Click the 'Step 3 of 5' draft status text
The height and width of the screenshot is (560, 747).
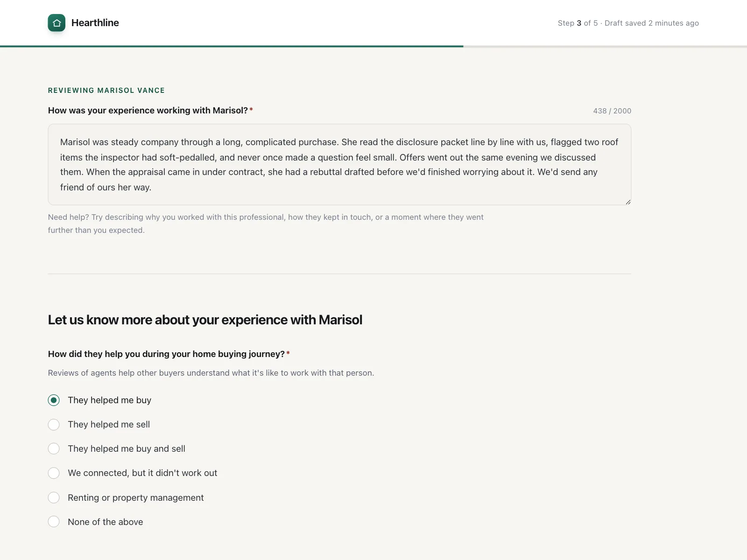pyautogui.click(x=628, y=23)
